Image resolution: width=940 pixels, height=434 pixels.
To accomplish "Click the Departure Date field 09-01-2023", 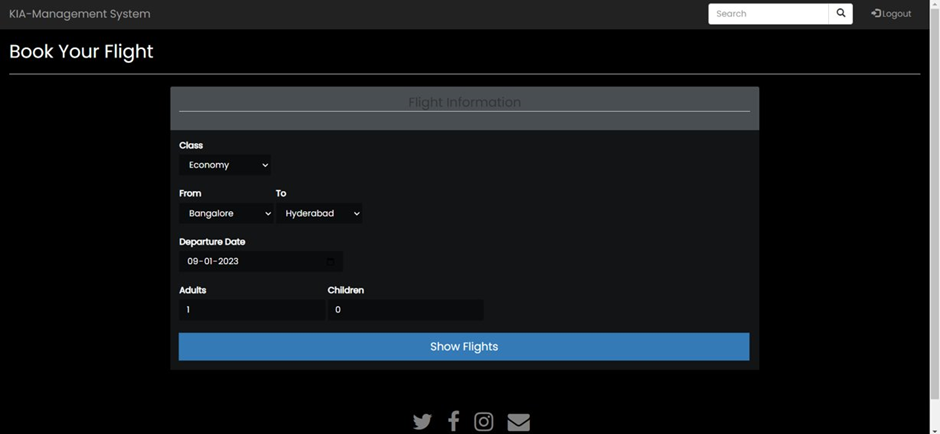I will [x=261, y=261].
